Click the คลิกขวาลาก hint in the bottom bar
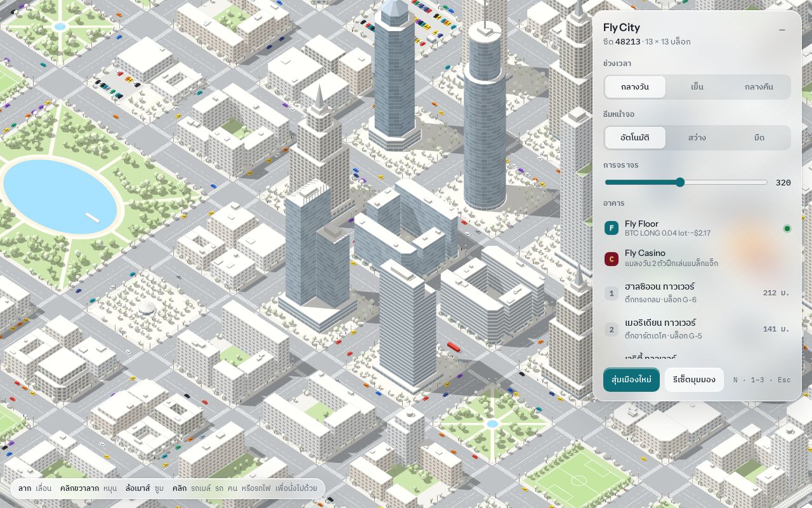This screenshot has width=812, height=508. [79, 488]
